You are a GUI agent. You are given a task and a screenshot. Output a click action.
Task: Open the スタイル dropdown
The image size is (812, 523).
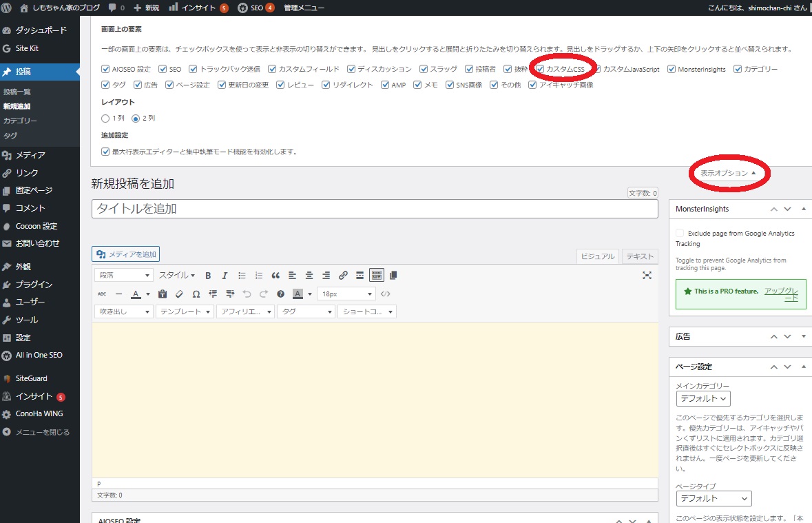click(x=176, y=275)
